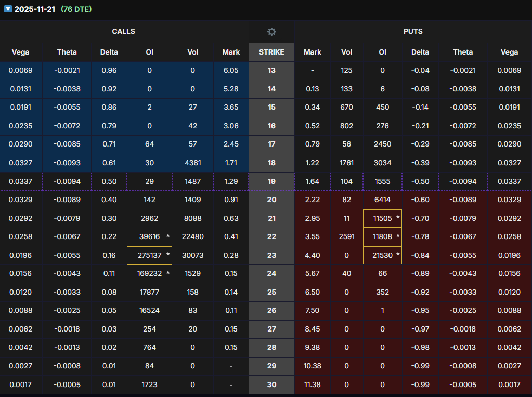Select the CALLS section header
The image size is (532, 397).
click(124, 32)
